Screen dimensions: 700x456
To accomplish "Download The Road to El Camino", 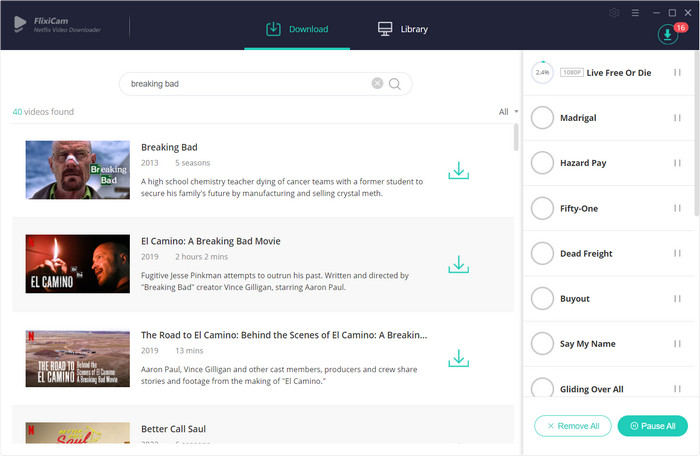I will pos(458,358).
